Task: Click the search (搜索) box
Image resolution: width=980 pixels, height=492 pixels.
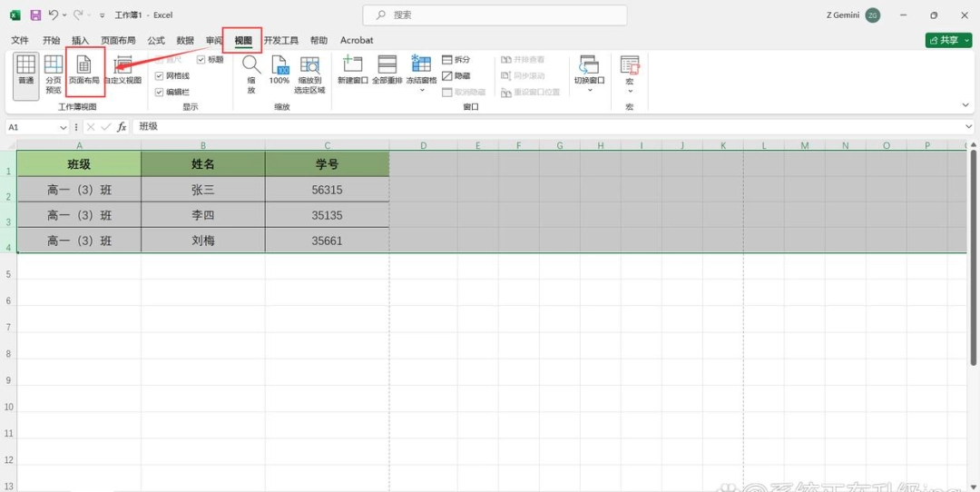Action: 495,15
